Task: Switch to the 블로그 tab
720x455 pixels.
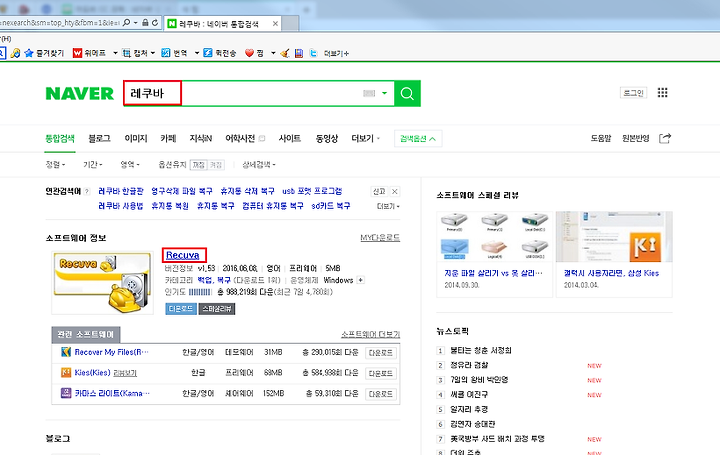Action: (99, 139)
